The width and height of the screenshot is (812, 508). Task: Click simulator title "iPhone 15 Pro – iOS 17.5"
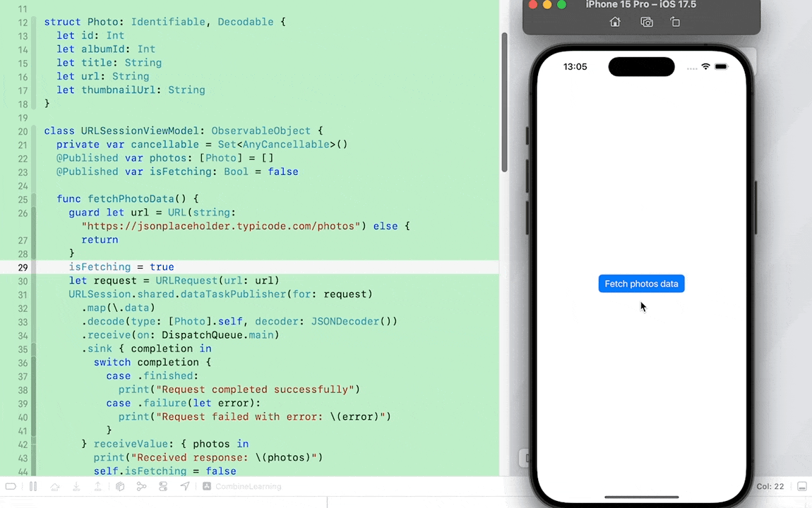(x=640, y=5)
